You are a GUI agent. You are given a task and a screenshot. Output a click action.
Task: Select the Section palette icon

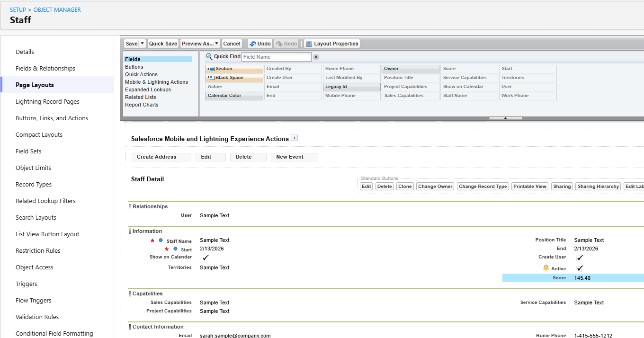(x=211, y=69)
